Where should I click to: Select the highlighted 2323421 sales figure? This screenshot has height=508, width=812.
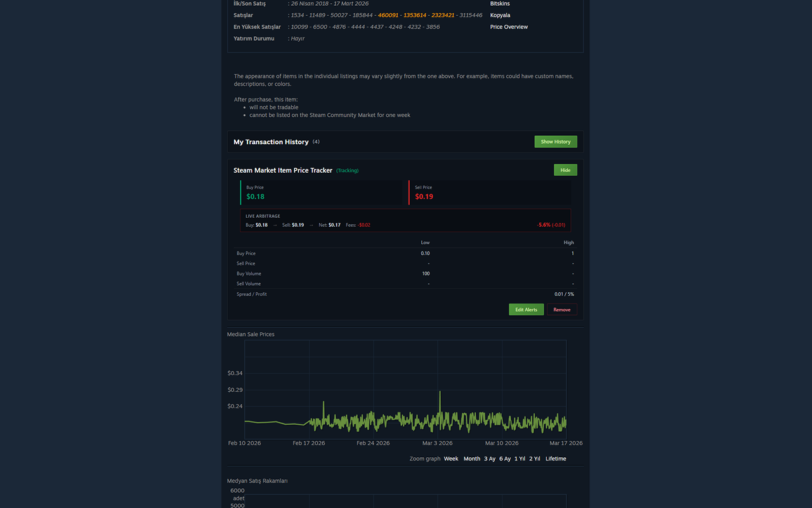click(443, 15)
